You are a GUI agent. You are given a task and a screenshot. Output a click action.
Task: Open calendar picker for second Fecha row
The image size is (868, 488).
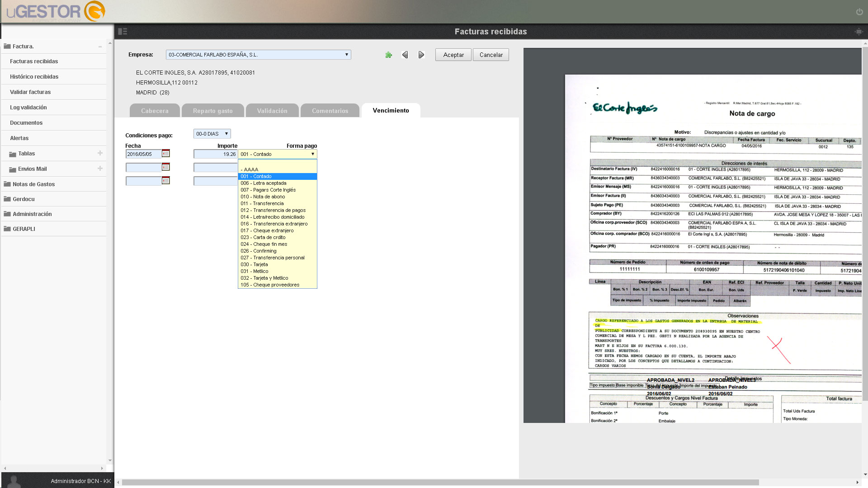(x=166, y=167)
